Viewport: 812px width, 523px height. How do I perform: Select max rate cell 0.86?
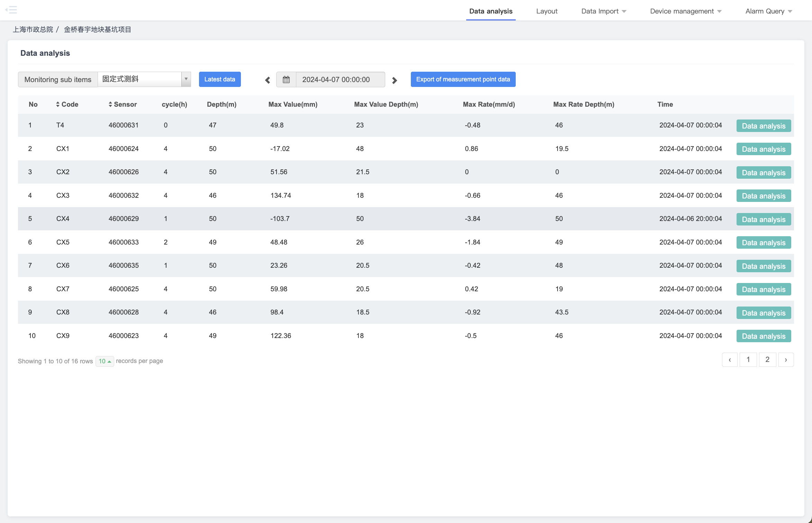[471, 149]
